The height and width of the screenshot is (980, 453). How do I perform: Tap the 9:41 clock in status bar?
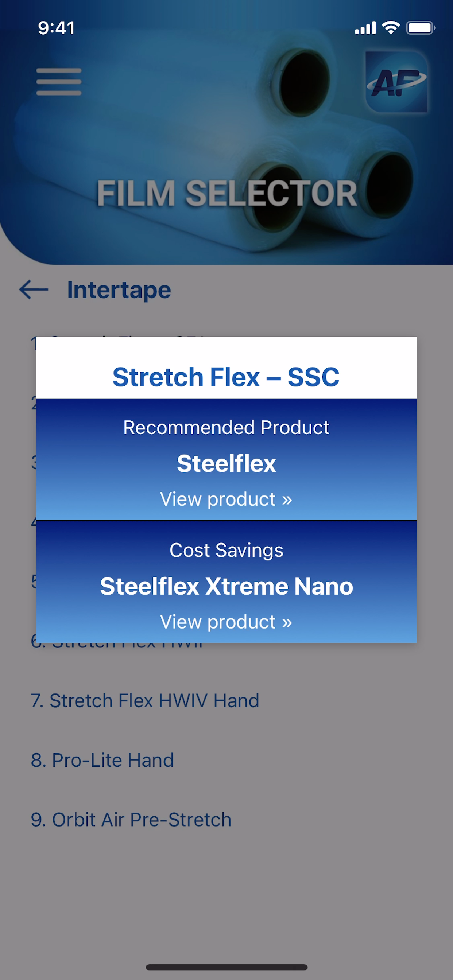[x=56, y=28]
